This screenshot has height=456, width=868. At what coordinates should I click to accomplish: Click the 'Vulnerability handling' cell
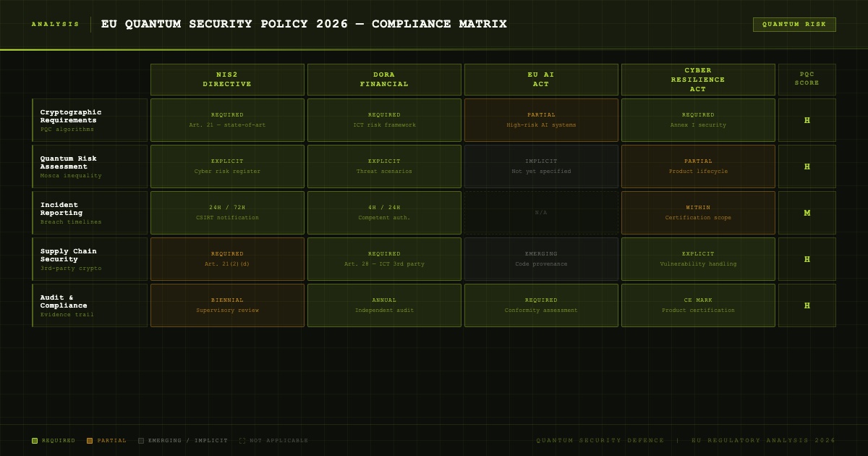[x=698, y=259]
